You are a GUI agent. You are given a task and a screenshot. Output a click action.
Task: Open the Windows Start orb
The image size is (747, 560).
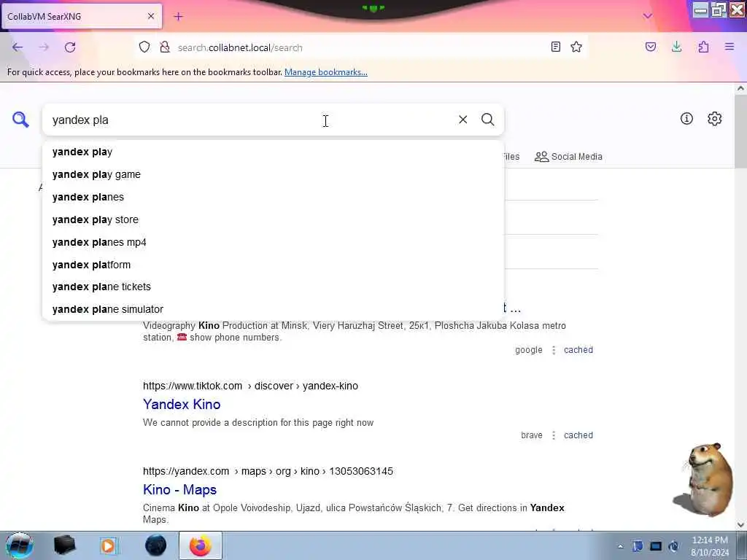[19, 545]
